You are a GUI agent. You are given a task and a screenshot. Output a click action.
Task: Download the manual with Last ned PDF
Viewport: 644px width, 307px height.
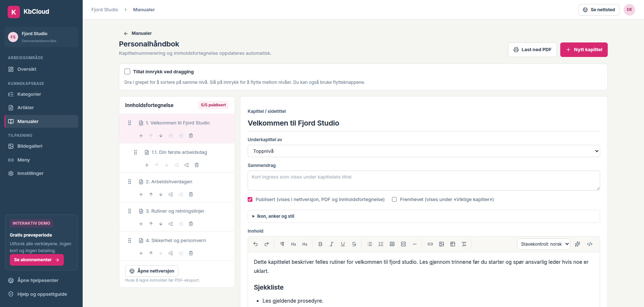pos(532,50)
